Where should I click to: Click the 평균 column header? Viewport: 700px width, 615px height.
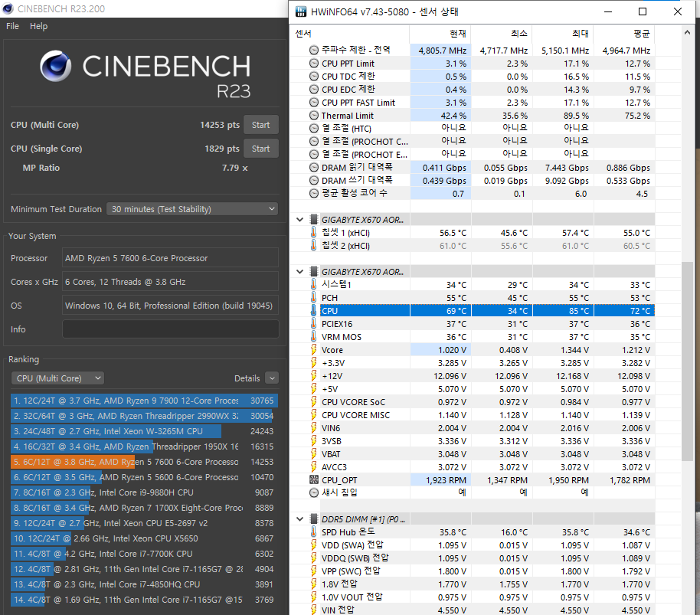click(x=624, y=34)
